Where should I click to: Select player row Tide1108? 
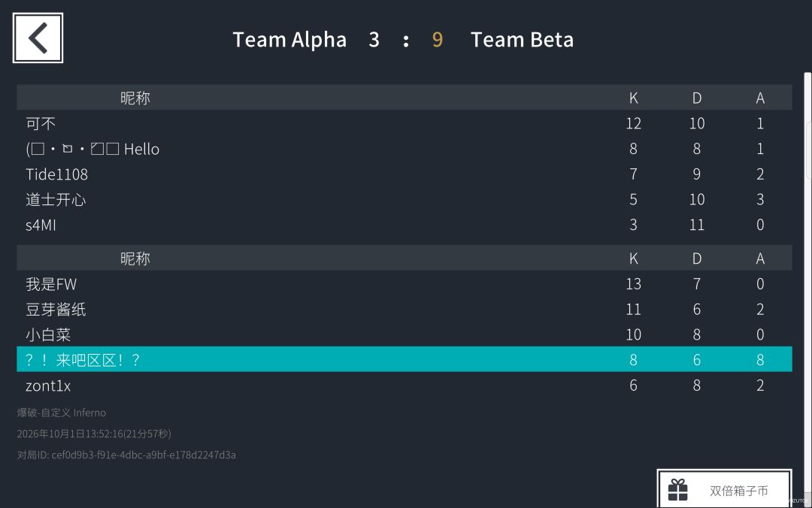click(404, 174)
